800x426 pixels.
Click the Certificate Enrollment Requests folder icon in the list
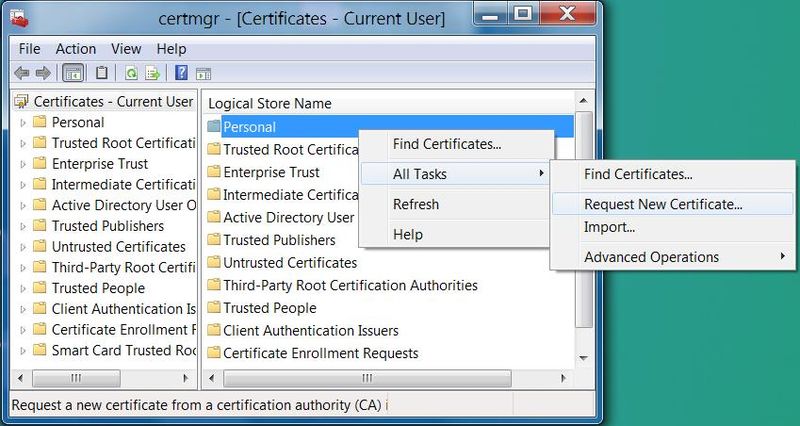(214, 353)
